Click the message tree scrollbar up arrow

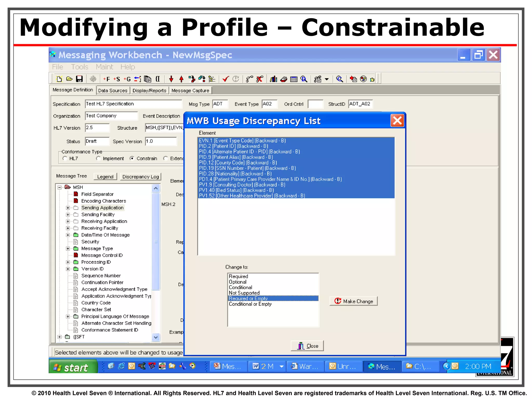[156, 188]
